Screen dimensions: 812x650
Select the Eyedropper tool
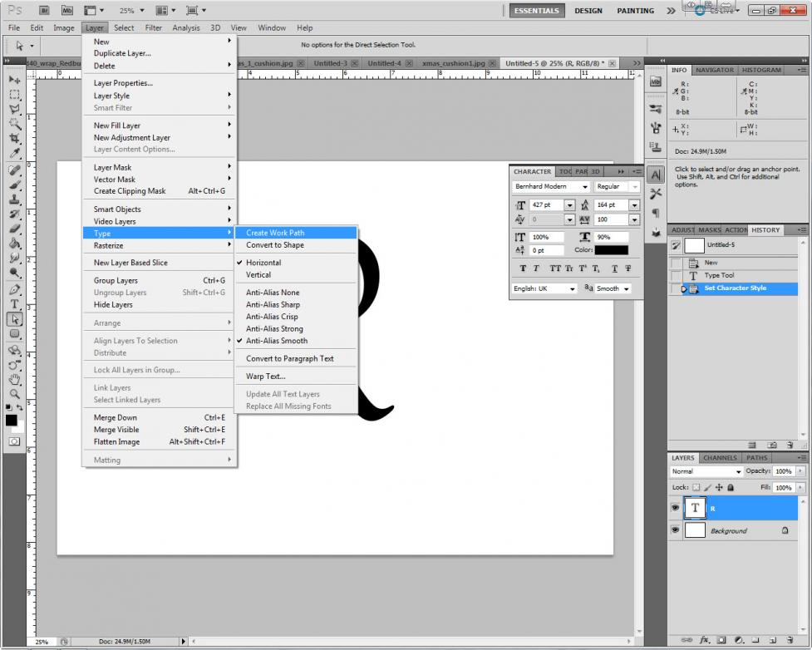point(14,153)
